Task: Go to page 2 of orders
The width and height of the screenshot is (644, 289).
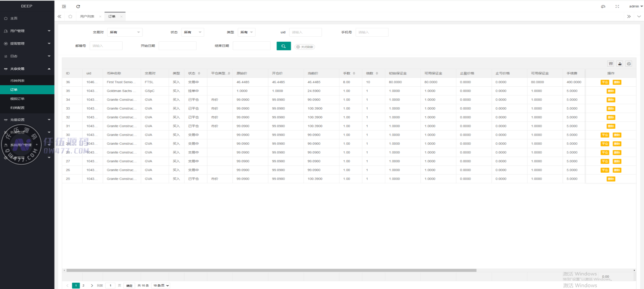Action: tap(83, 285)
